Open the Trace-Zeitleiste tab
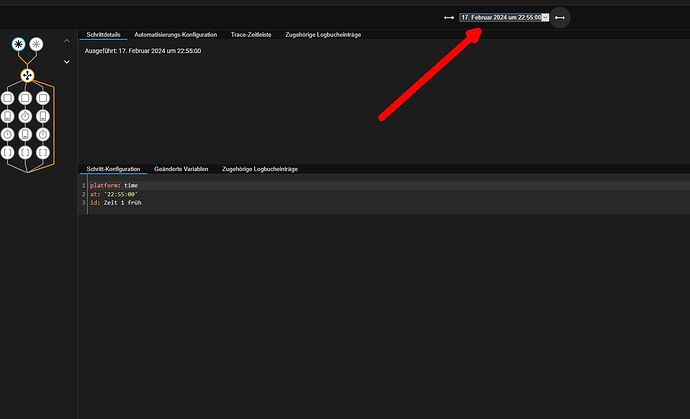This screenshot has width=690, height=419. tap(251, 35)
